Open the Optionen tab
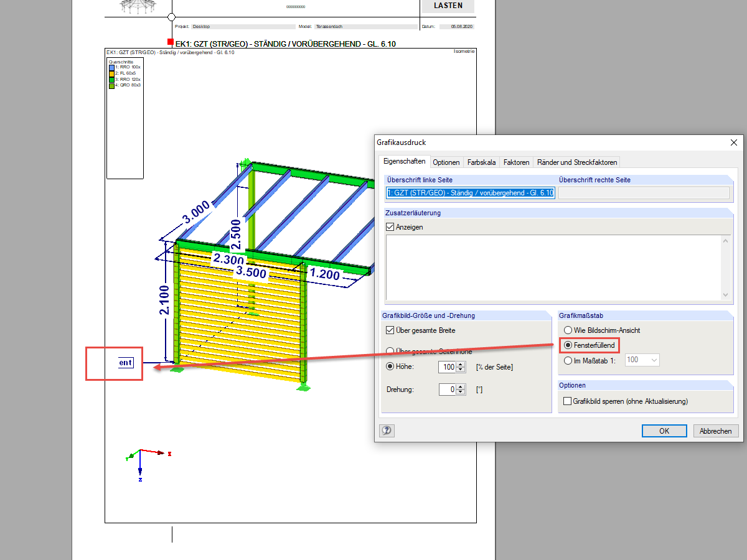 (446, 162)
